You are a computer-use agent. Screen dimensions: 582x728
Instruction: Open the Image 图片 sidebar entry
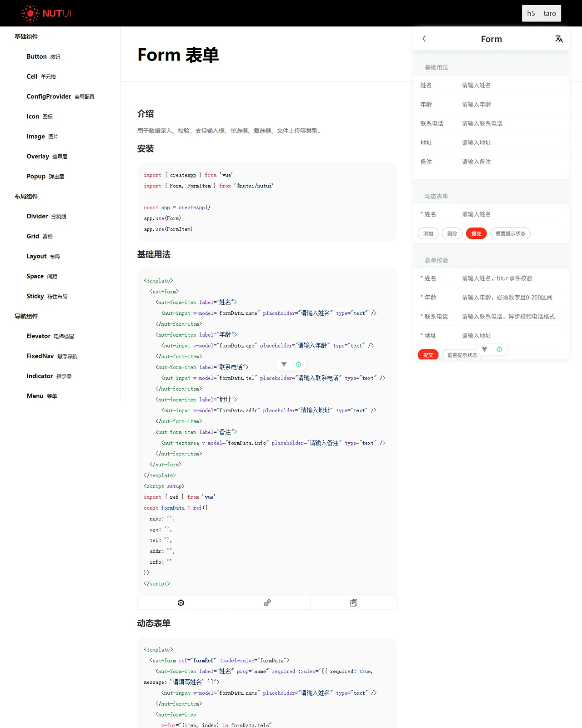point(42,136)
